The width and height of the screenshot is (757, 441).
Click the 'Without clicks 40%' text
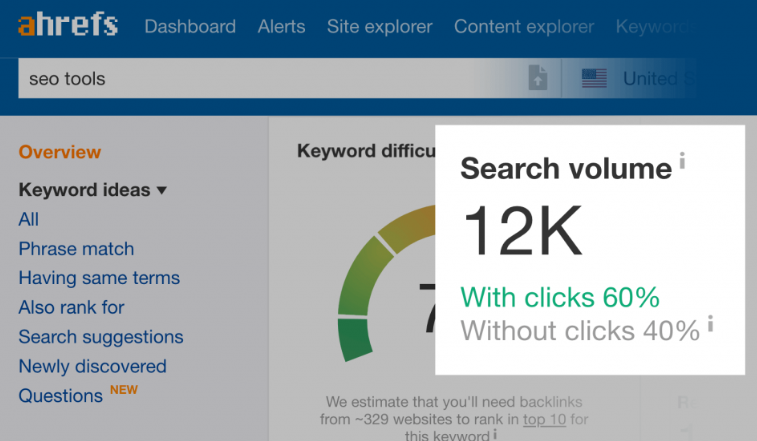pyautogui.click(x=580, y=331)
